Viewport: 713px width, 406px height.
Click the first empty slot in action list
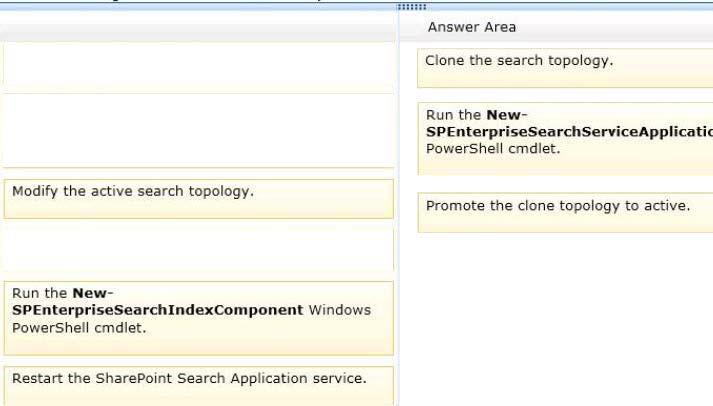click(x=199, y=68)
